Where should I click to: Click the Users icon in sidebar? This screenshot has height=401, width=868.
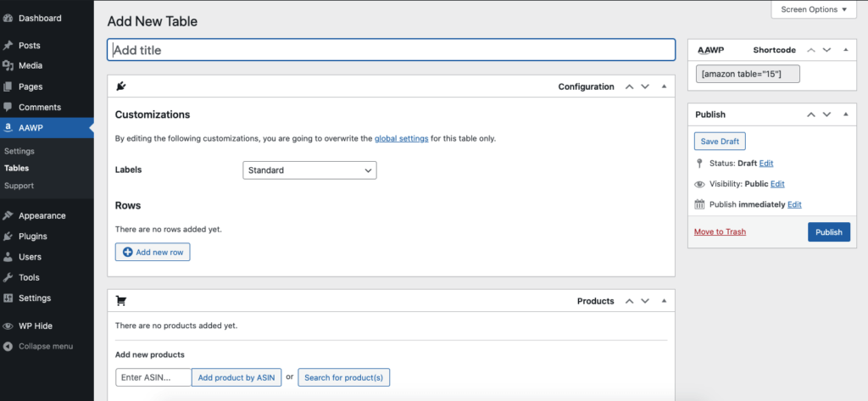(x=8, y=257)
